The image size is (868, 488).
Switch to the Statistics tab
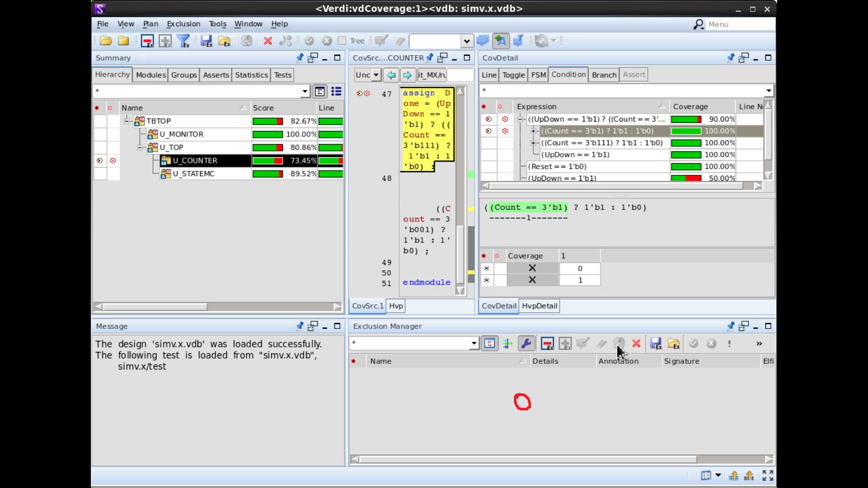[251, 75]
